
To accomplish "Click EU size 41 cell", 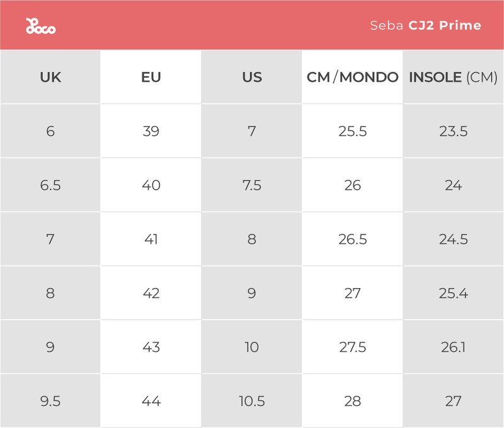I will pos(151,240).
